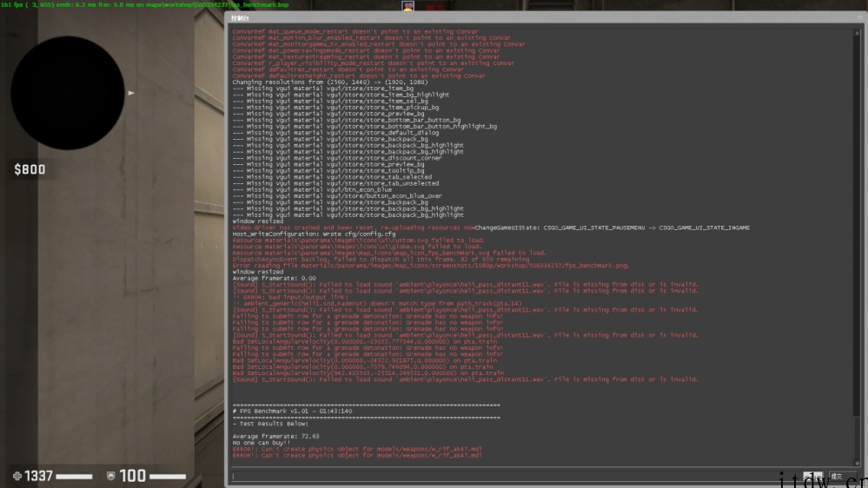Image resolution: width=868 pixels, height=488 pixels.
Task: Click the armor bar next to 100
Action: [x=168, y=477]
